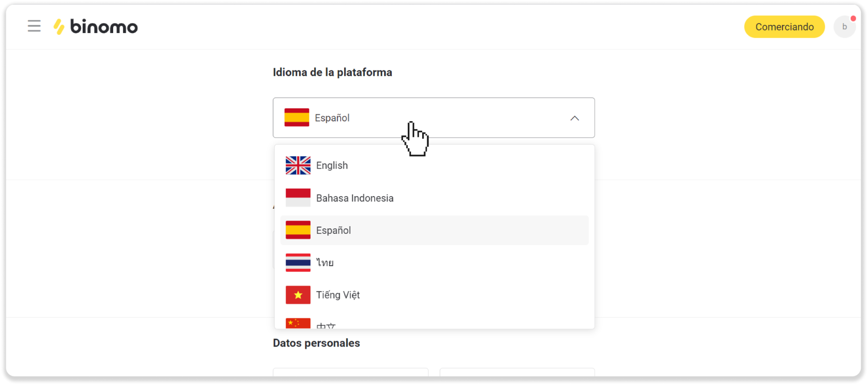
Task: Collapse the language dropdown chevron
Action: click(574, 118)
